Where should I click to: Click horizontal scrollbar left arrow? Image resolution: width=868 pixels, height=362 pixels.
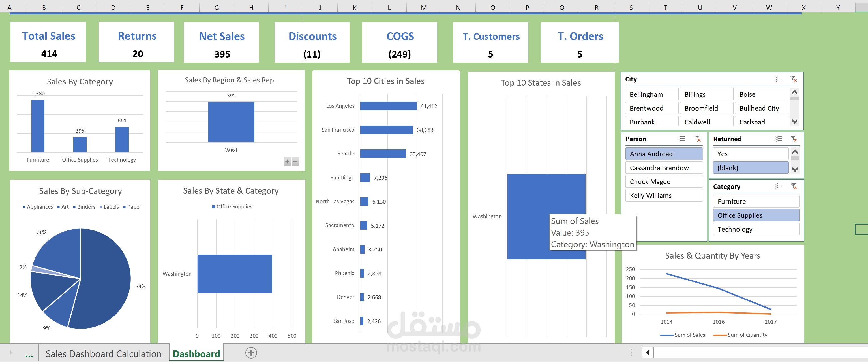pyautogui.click(x=647, y=353)
